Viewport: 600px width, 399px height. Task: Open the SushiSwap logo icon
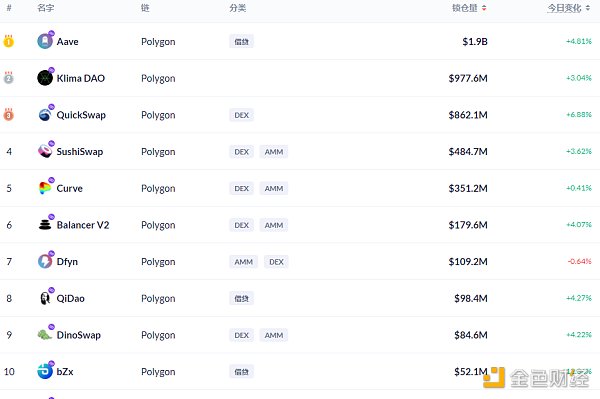[x=45, y=151]
